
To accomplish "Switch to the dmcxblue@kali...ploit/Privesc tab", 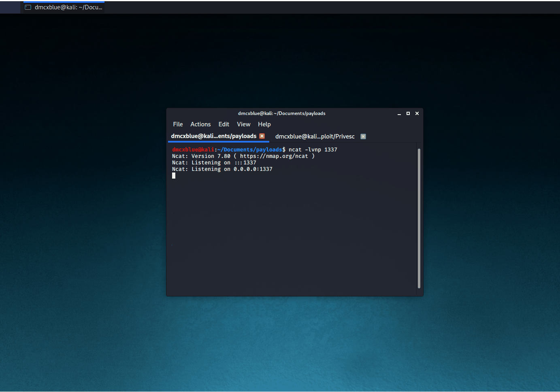I will [315, 136].
